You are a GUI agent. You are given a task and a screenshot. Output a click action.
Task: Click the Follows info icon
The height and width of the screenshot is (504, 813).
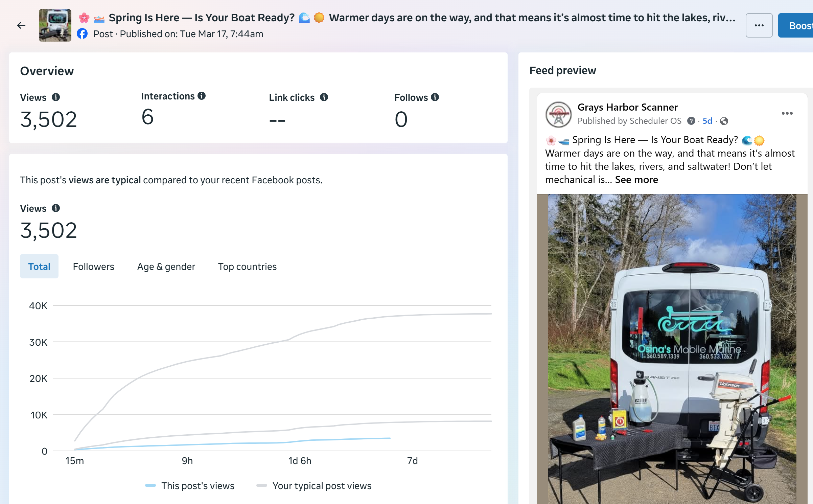tap(435, 97)
